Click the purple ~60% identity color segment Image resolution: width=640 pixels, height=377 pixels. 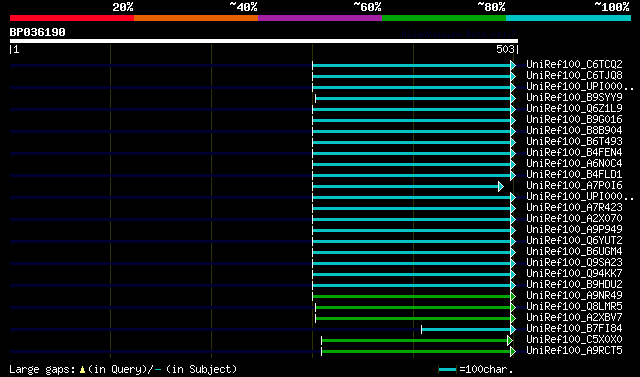pos(320,18)
